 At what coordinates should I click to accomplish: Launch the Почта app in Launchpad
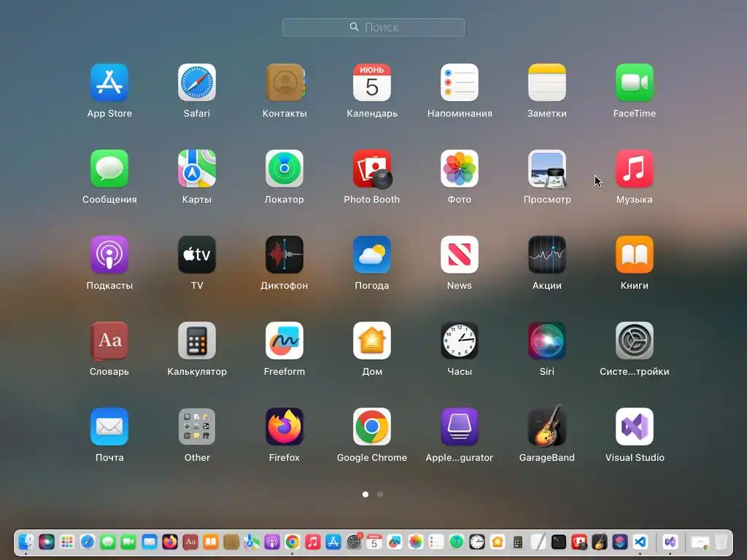tap(109, 427)
